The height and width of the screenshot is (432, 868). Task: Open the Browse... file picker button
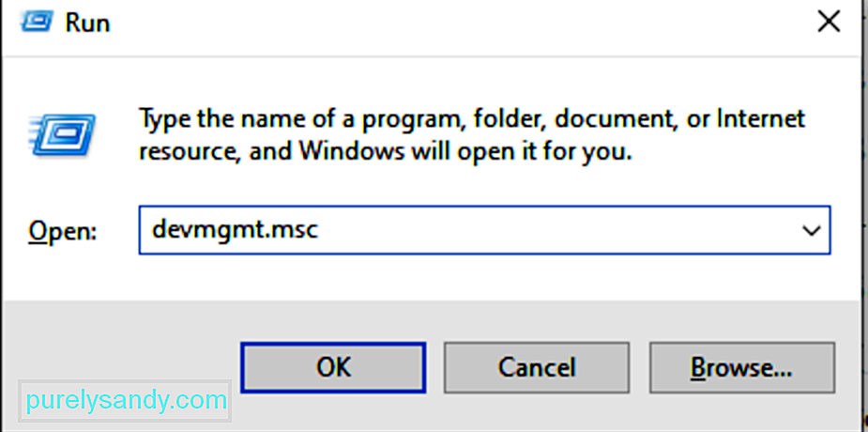741,367
